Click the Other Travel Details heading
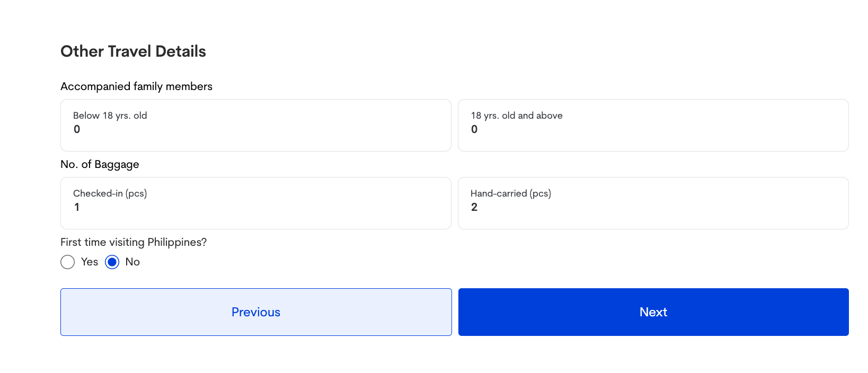Screen dimensions: 868x373 click(x=133, y=51)
